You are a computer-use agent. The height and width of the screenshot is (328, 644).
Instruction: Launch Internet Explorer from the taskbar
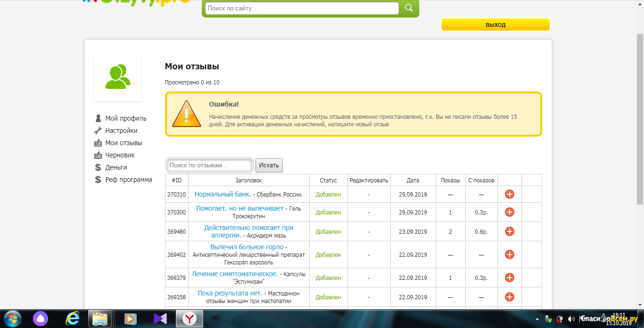tap(72, 319)
